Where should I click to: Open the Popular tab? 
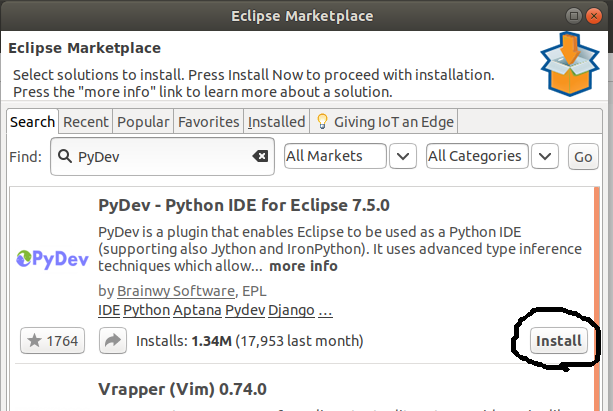point(143,122)
